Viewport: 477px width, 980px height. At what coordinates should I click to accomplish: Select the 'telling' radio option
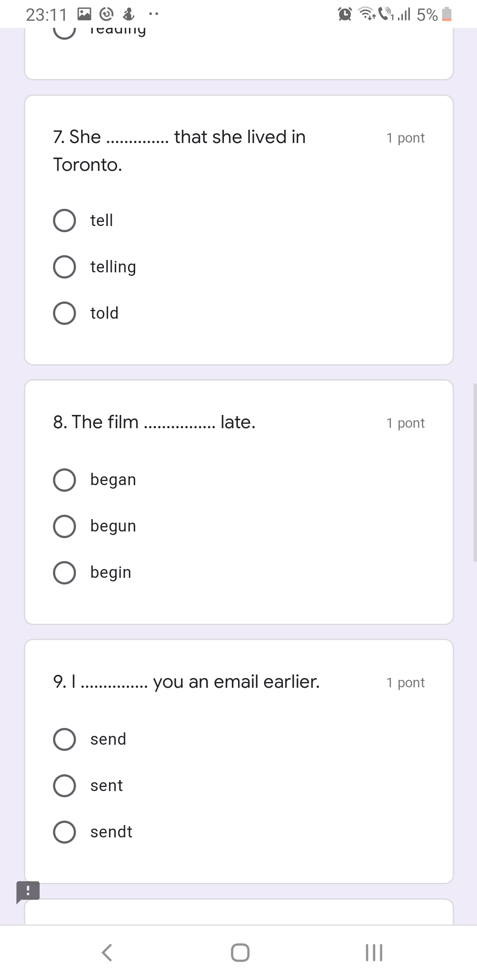pos(64,267)
